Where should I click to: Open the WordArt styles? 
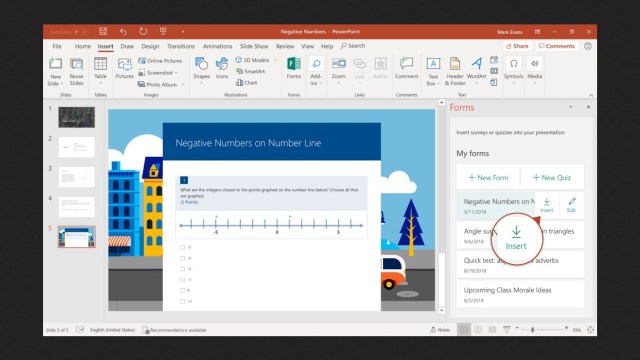point(476,70)
